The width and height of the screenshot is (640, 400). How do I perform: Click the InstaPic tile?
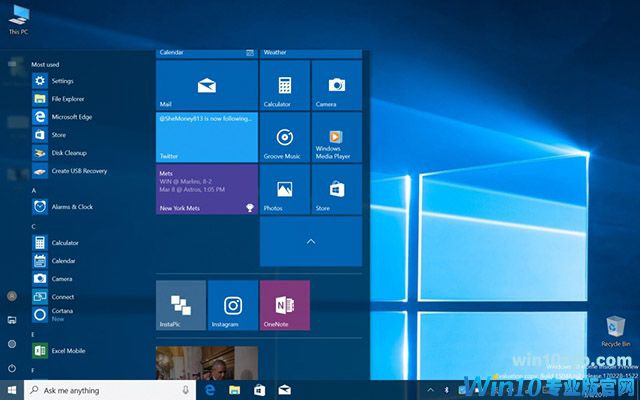tap(180, 306)
